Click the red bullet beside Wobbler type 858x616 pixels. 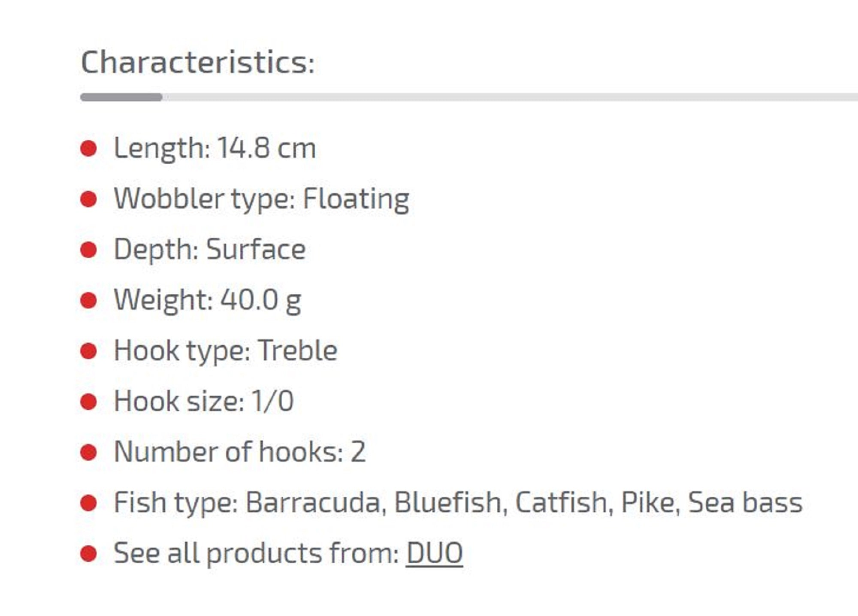point(89,199)
